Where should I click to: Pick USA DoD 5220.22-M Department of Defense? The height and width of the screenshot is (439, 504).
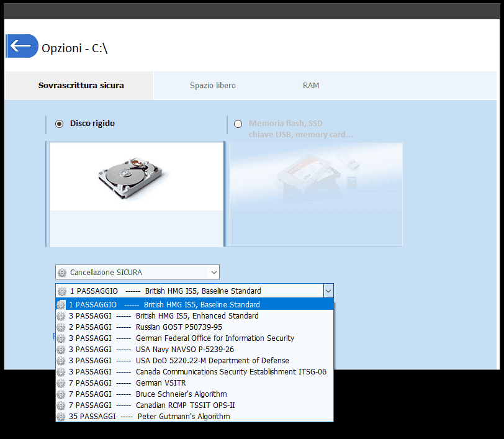(194, 361)
